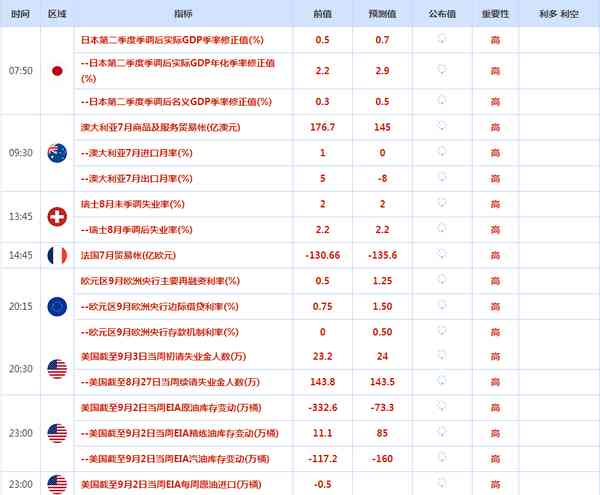Click the 预测值 column header
Image resolution: width=600 pixels, height=495 pixels.
pyautogui.click(x=382, y=14)
